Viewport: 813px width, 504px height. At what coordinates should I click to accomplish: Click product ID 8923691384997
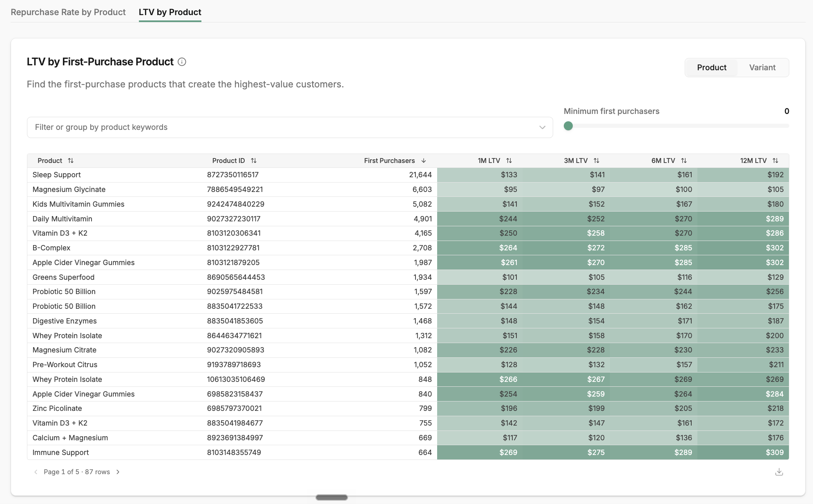point(235,438)
